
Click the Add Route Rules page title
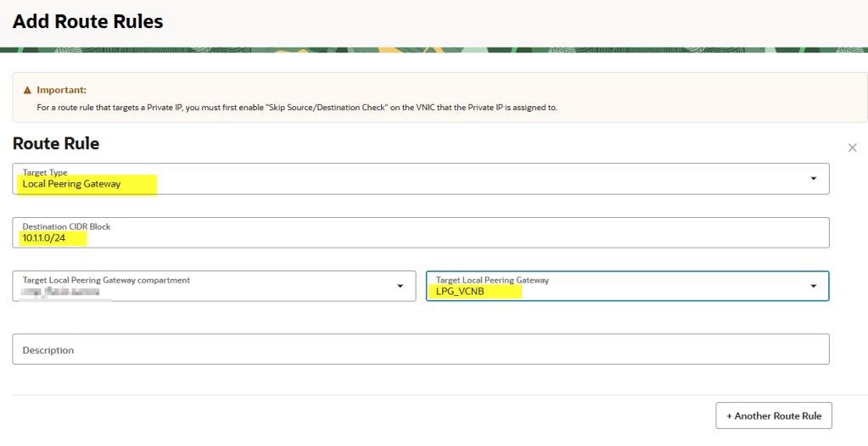88,21
